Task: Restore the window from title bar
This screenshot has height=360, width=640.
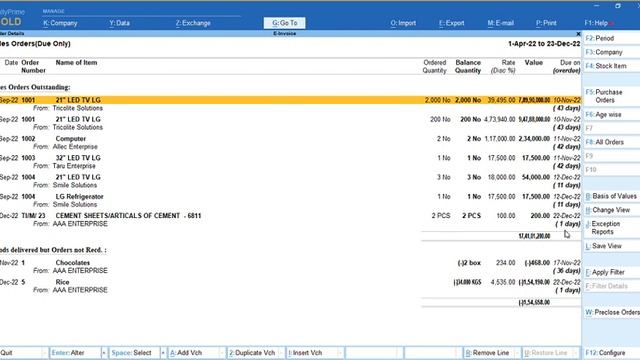Action: [618, 6]
